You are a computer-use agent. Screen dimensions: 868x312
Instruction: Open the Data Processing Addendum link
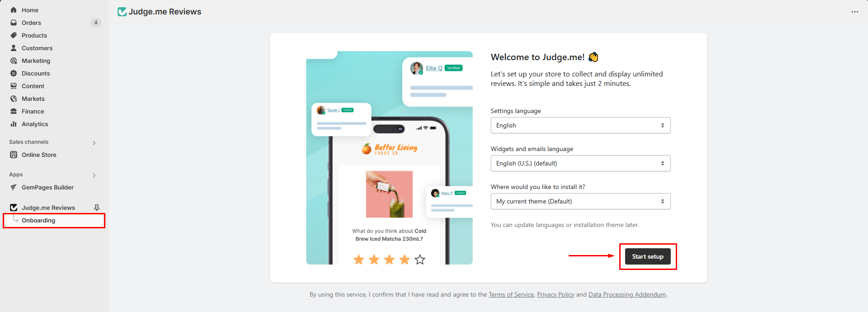tap(627, 294)
